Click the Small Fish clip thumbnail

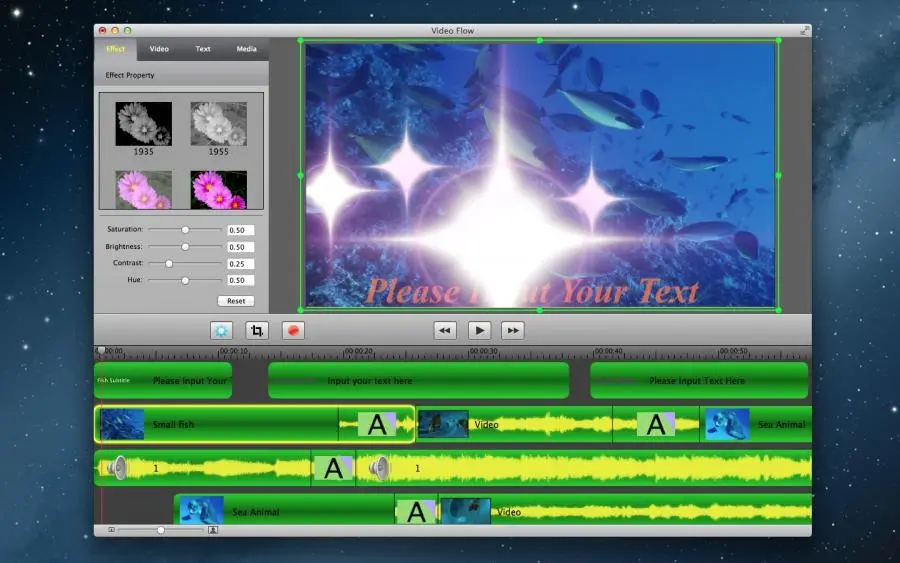point(122,424)
